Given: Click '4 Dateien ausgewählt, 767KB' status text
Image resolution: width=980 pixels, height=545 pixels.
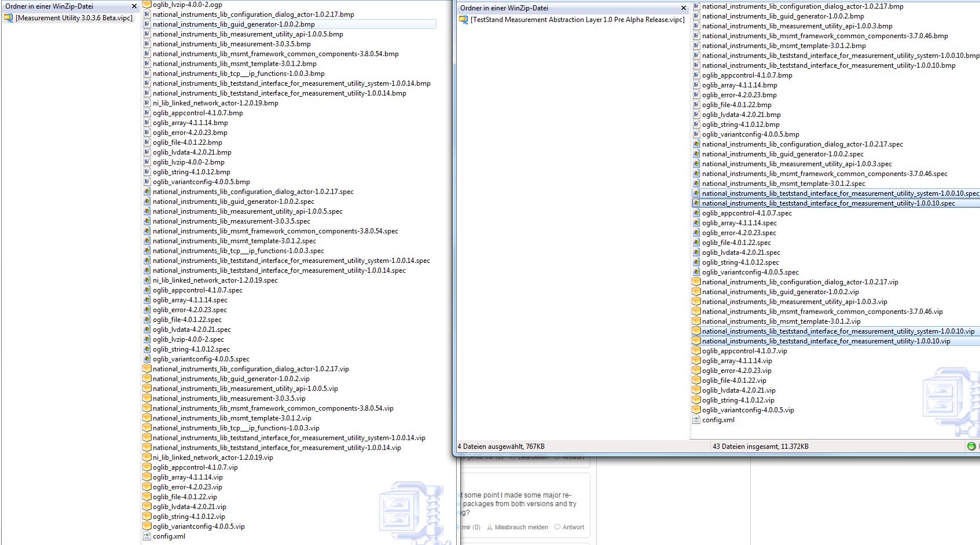Looking at the screenshot, I should (501, 447).
